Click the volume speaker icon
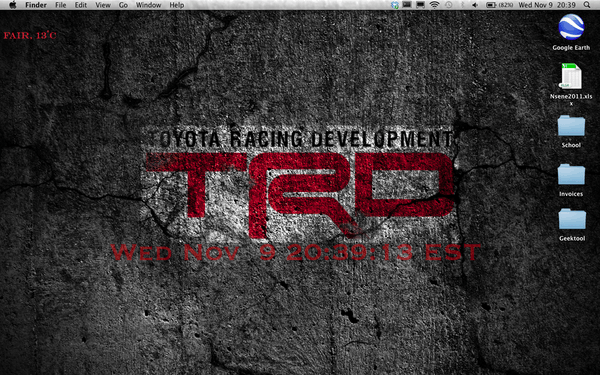The width and height of the screenshot is (600, 375). point(475,5)
